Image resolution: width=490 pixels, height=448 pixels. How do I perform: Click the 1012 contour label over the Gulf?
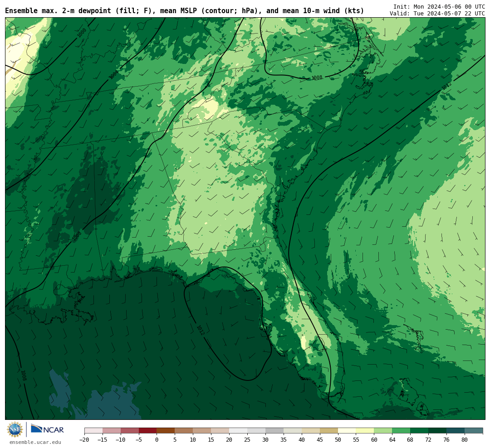click(201, 330)
